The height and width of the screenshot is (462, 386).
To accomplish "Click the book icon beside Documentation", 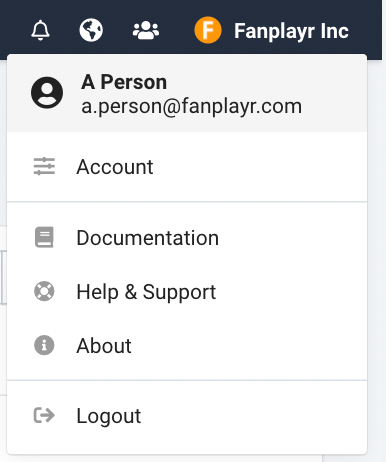I will tap(44, 237).
